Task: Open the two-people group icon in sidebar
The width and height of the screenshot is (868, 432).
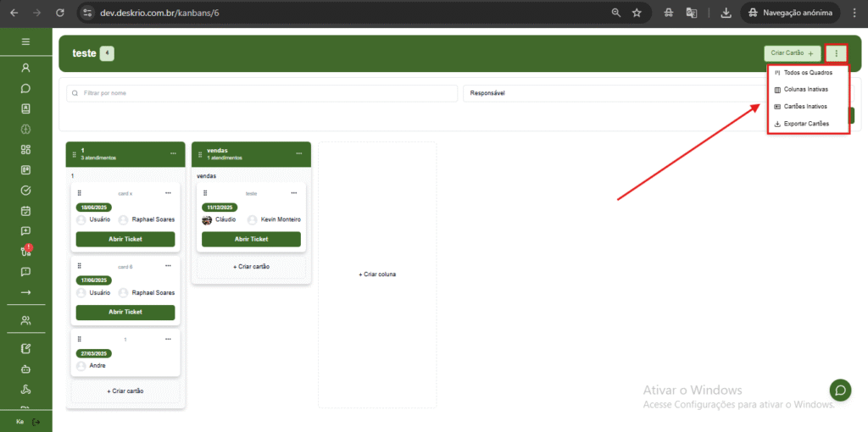Action: click(x=25, y=320)
